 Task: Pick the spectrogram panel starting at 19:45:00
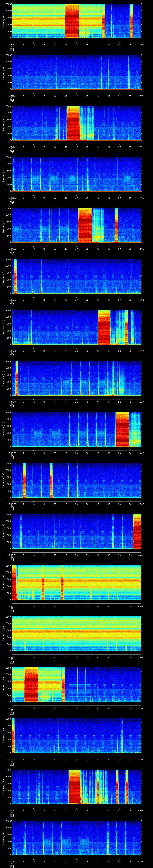pos(77,429)
